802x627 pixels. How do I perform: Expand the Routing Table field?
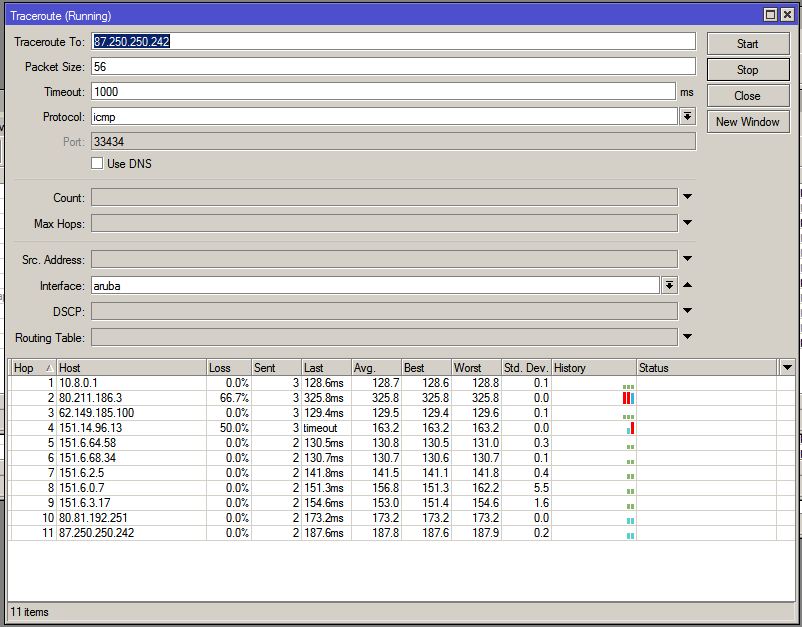(687, 337)
